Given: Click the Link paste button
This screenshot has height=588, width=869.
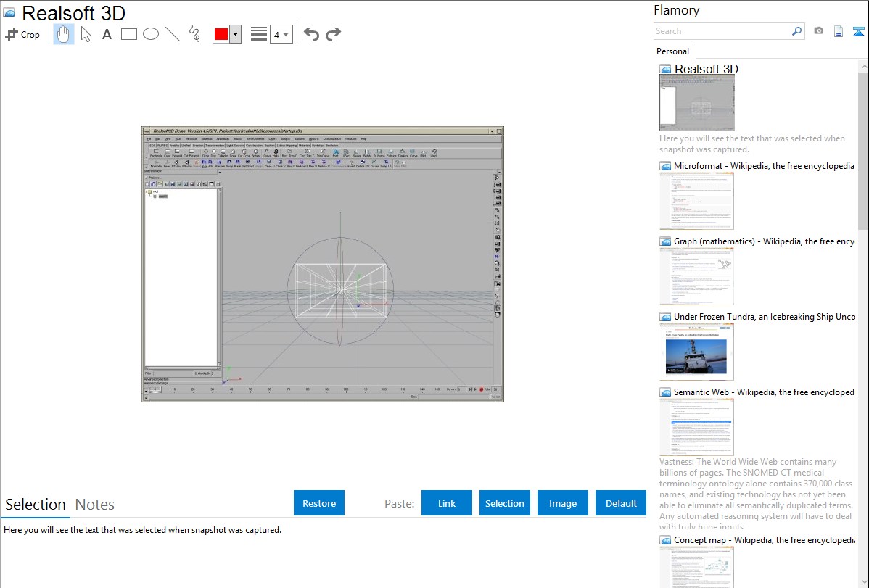Looking at the screenshot, I should click(x=447, y=503).
